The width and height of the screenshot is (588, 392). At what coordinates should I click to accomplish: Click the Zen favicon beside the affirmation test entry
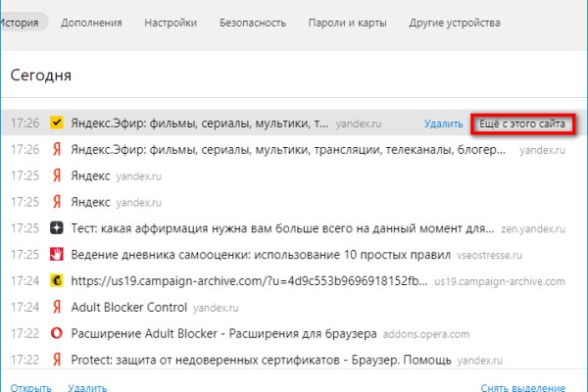point(57,227)
